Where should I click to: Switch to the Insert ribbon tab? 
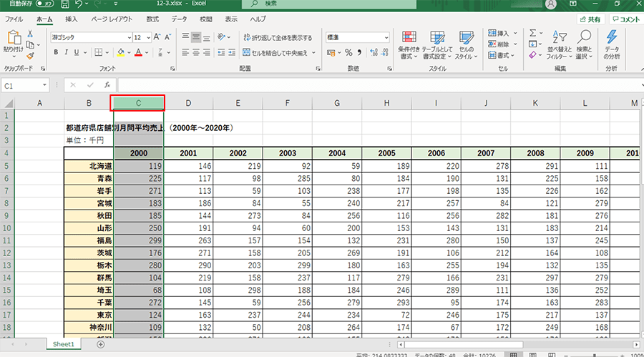71,19
